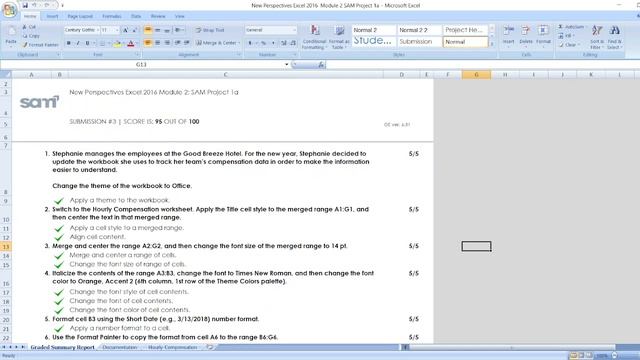The width and height of the screenshot is (640, 360).
Task: Apply the Normal 2 cell style
Action: [374, 30]
